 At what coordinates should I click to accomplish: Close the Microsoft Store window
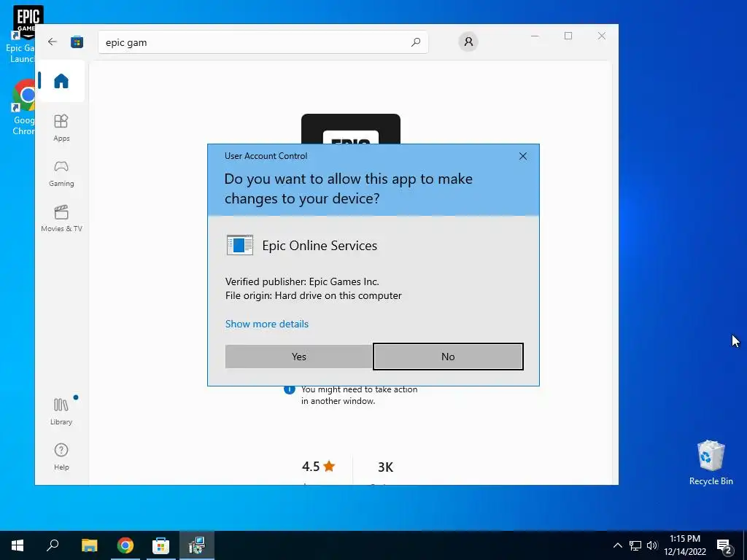602,36
